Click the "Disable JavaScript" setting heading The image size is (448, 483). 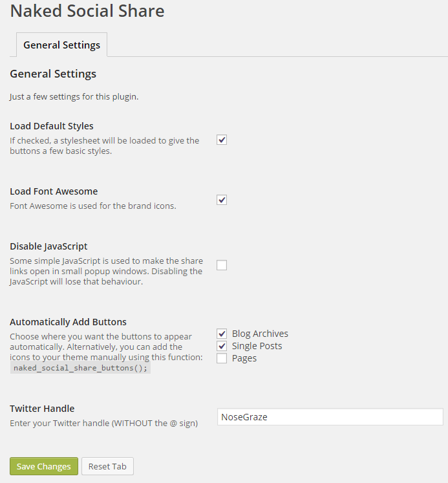tap(48, 246)
